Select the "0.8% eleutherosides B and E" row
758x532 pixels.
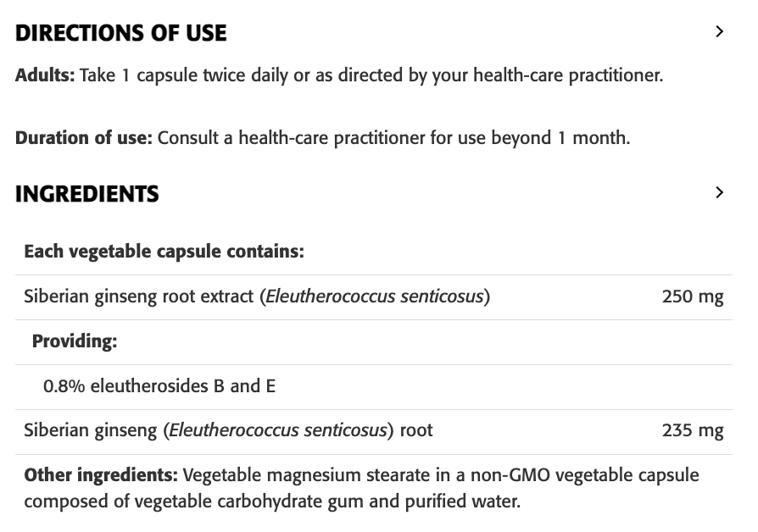coord(159,386)
